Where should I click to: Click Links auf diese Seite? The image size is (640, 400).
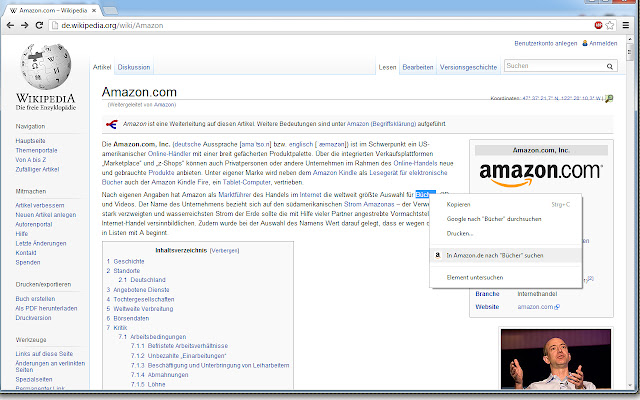[x=44, y=354]
